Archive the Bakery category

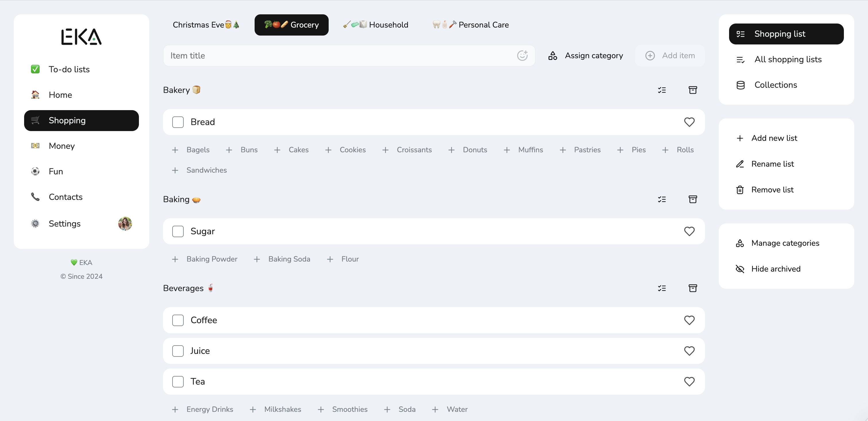[693, 90]
